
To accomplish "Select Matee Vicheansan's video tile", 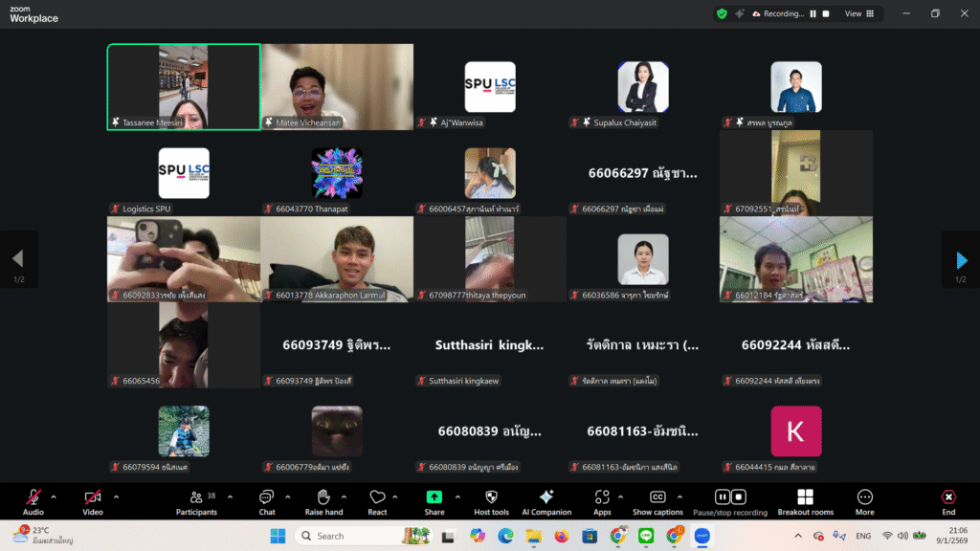I will coord(337,86).
